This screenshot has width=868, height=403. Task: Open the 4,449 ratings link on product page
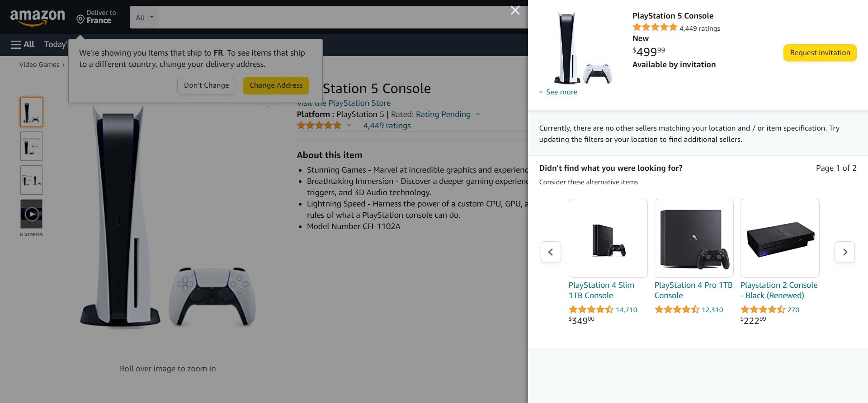[387, 126]
